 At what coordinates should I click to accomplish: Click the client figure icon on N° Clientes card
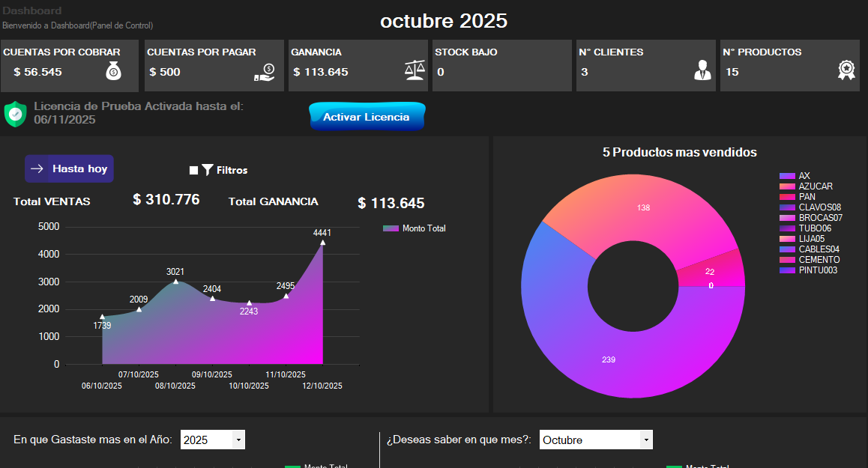702,70
